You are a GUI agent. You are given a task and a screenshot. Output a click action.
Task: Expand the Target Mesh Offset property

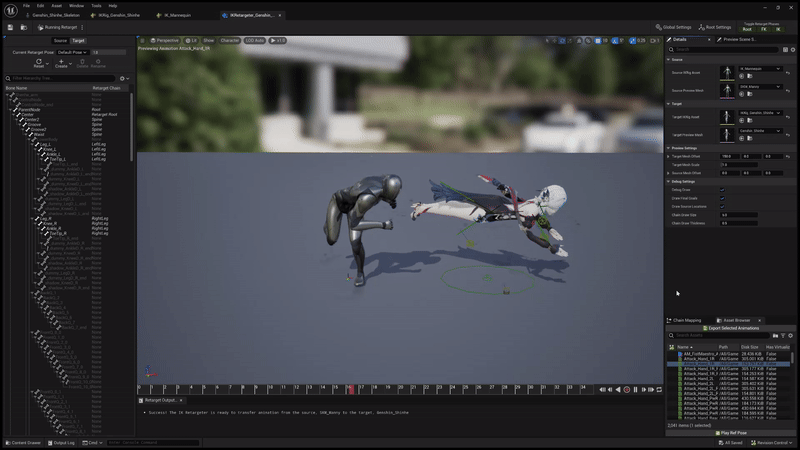coord(668,157)
